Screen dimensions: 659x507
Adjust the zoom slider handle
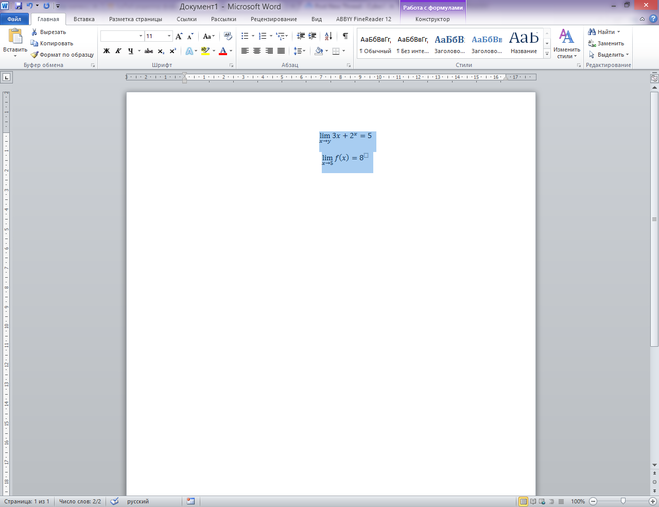(623, 501)
